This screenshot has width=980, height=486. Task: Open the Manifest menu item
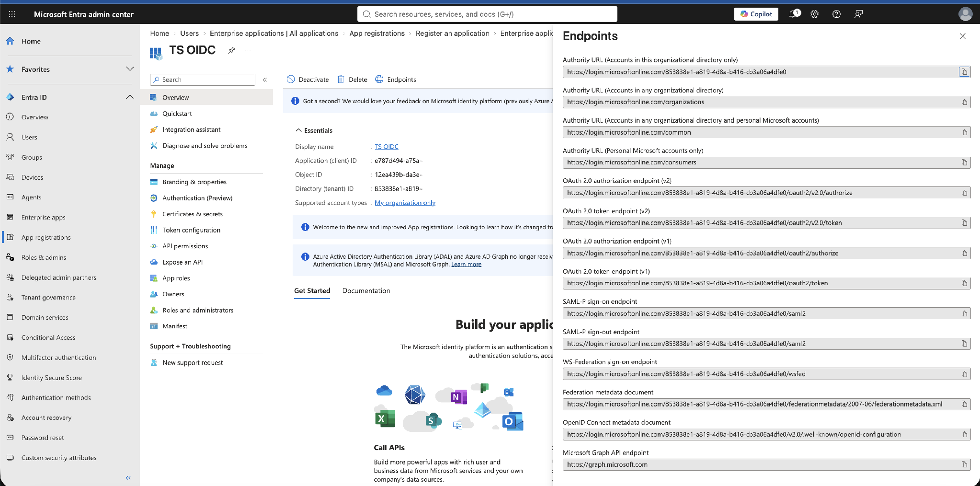175,326
